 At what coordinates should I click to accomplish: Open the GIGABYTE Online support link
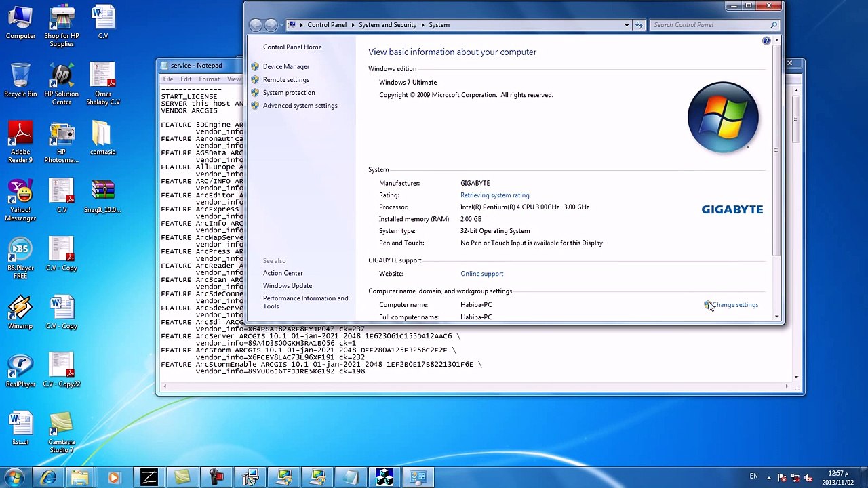pos(481,274)
